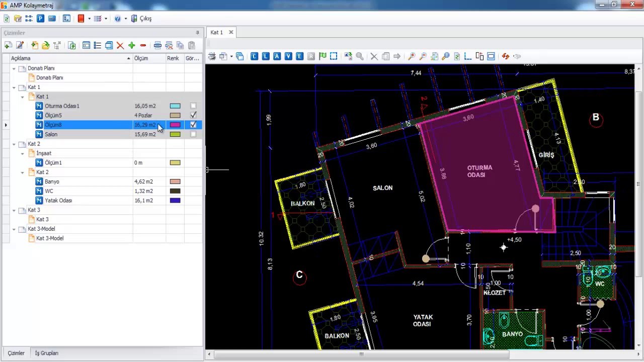Viewport: 644px width, 362px height.
Task: Uncheck visibility checkbox for Ölçüm5
Action: tap(193, 115)
